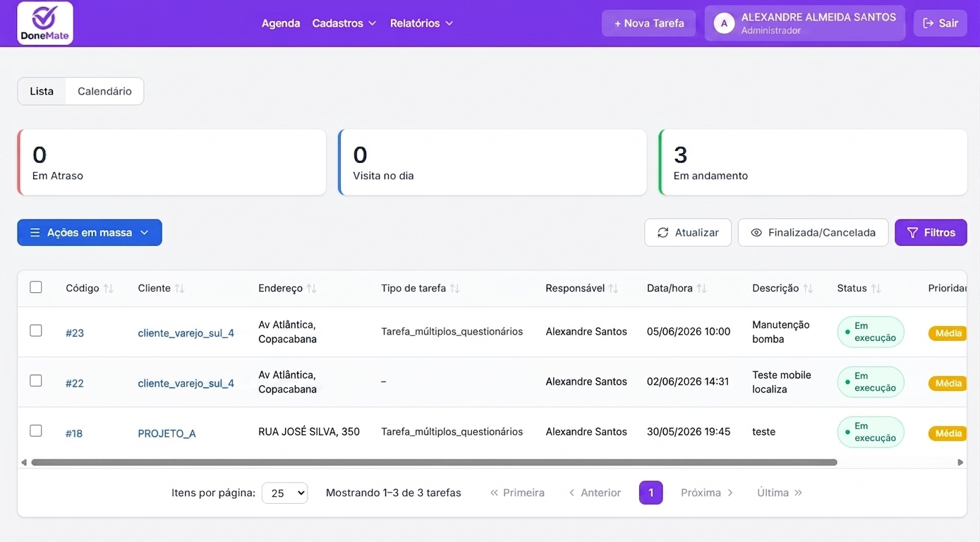Expand the Relatórios menu

(x=421, y=23)
